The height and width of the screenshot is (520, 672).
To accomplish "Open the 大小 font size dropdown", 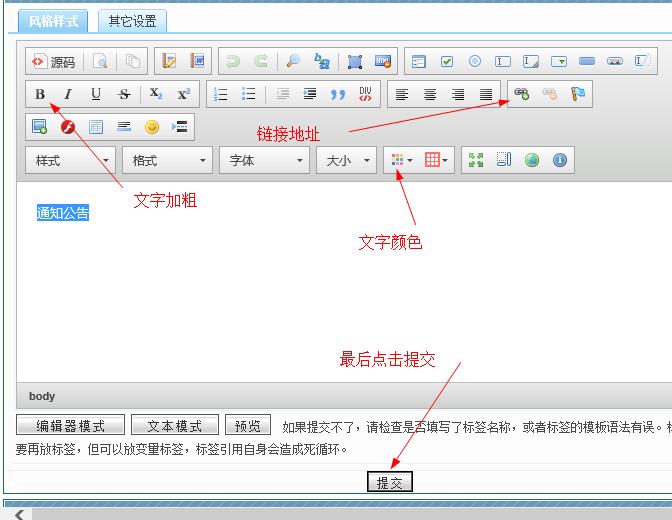I will [x=346, y=160].
